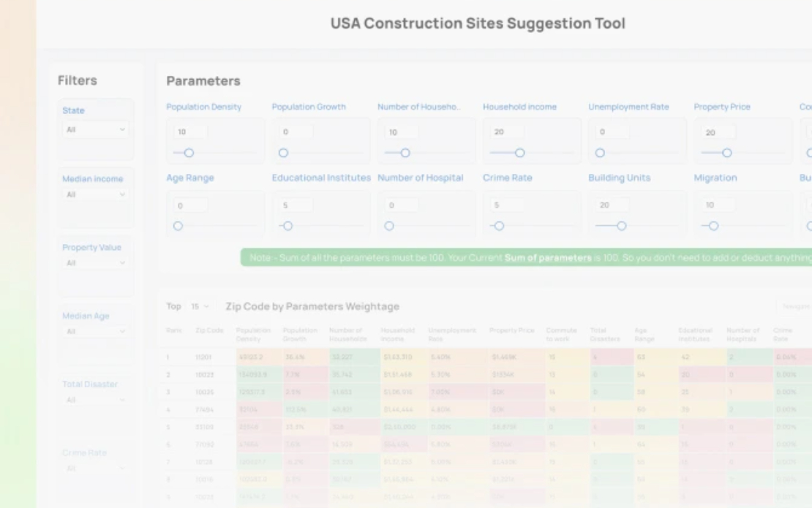Adjust the Population Growth slider handle
The height and width of the screenshot is (508, 812).
click(x=283, y=153)
